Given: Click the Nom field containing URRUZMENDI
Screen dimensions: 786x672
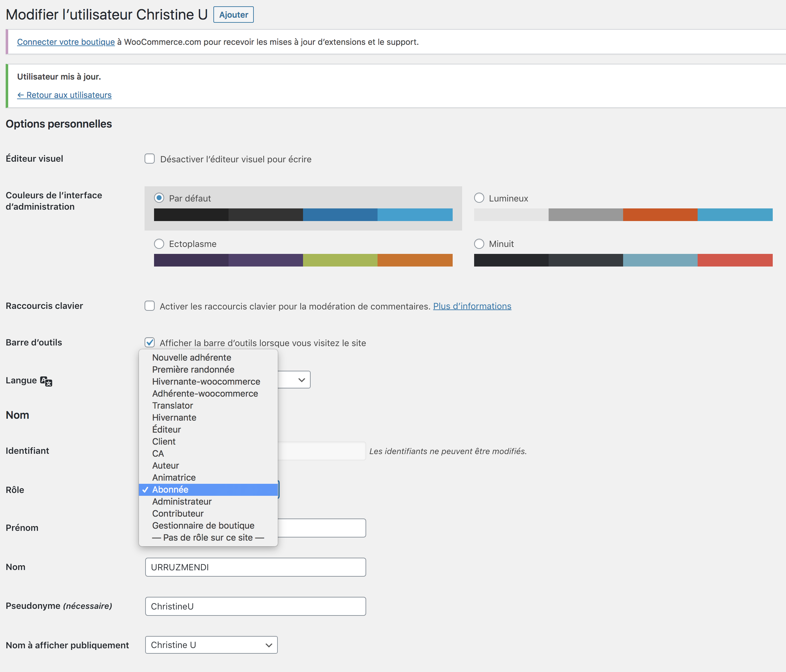Looking at the screenshot, I should click(x=255, y=567).
